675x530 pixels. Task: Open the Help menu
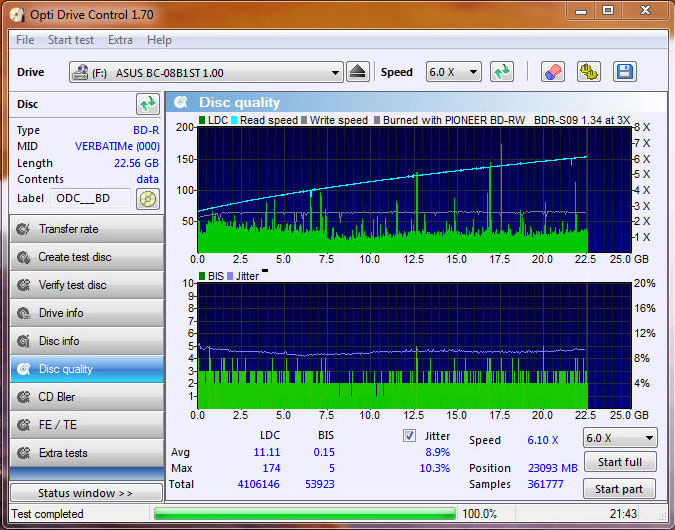[x=159, y=40]
